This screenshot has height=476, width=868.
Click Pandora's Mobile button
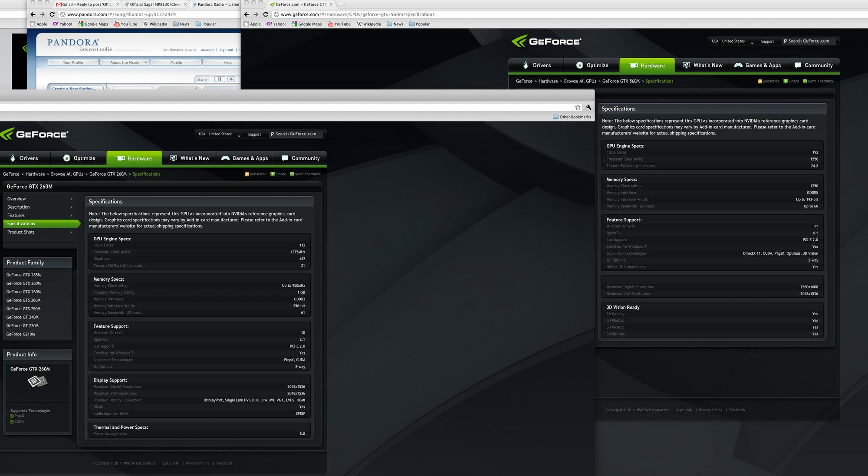pyautogui.click(x=176, y=62)
